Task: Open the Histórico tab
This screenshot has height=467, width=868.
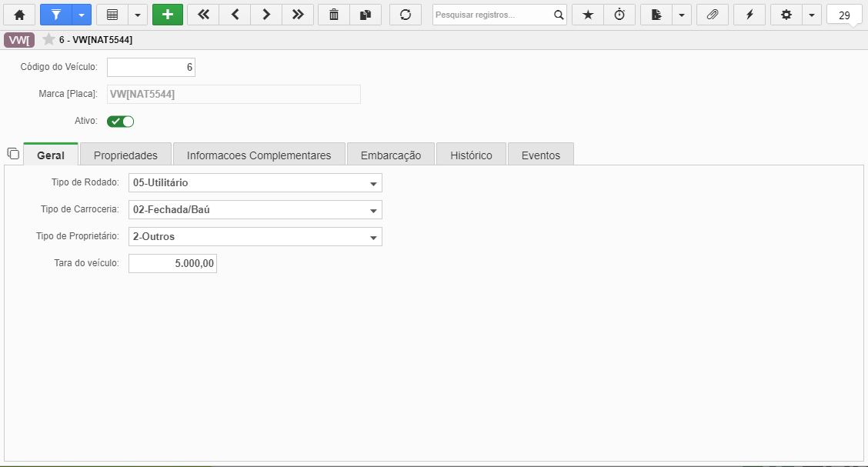Action: point(471,155)
